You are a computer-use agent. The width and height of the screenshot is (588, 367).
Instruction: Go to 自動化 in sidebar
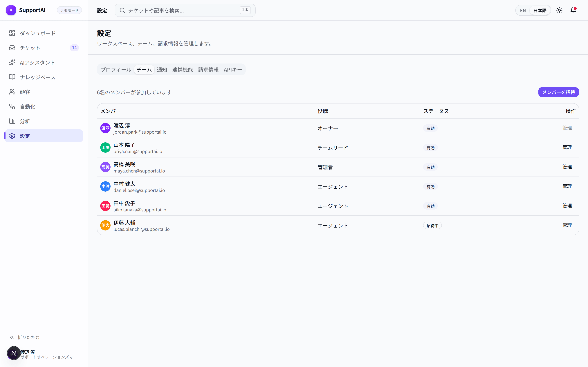(x=44, y=107)
